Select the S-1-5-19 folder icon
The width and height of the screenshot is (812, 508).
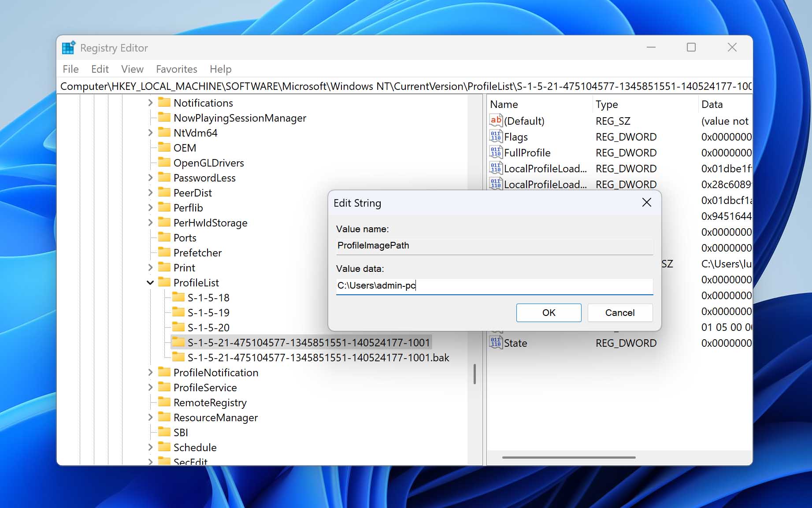pos(178,312)
